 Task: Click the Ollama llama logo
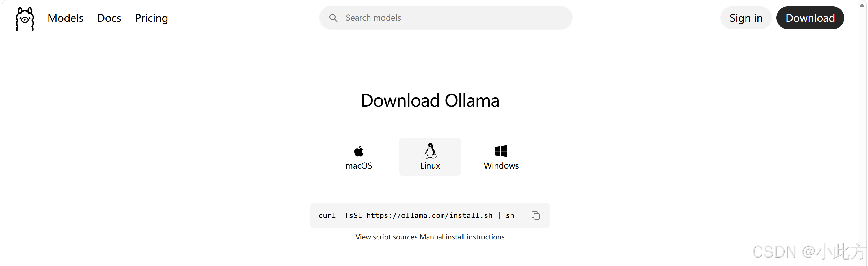[25, 19]
